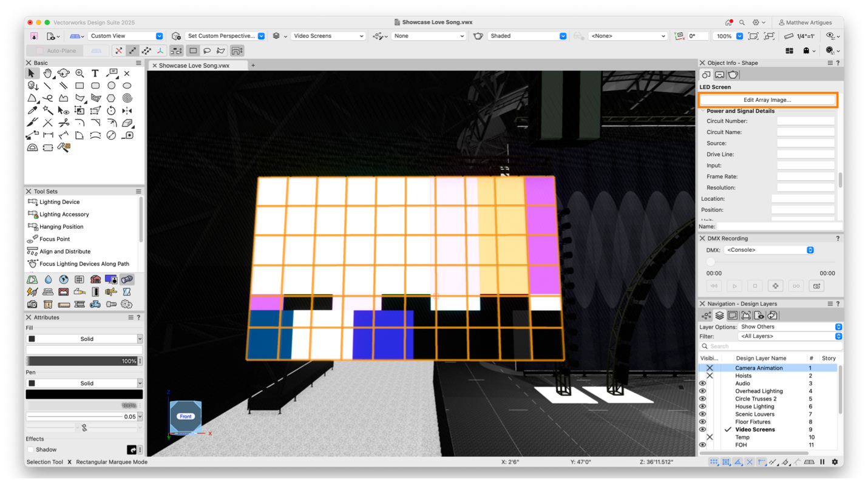Screen dimensions: 868x480
Task: Expand the DMX Console dropdown
Action: pyautogui.click(x=768, y=250)
